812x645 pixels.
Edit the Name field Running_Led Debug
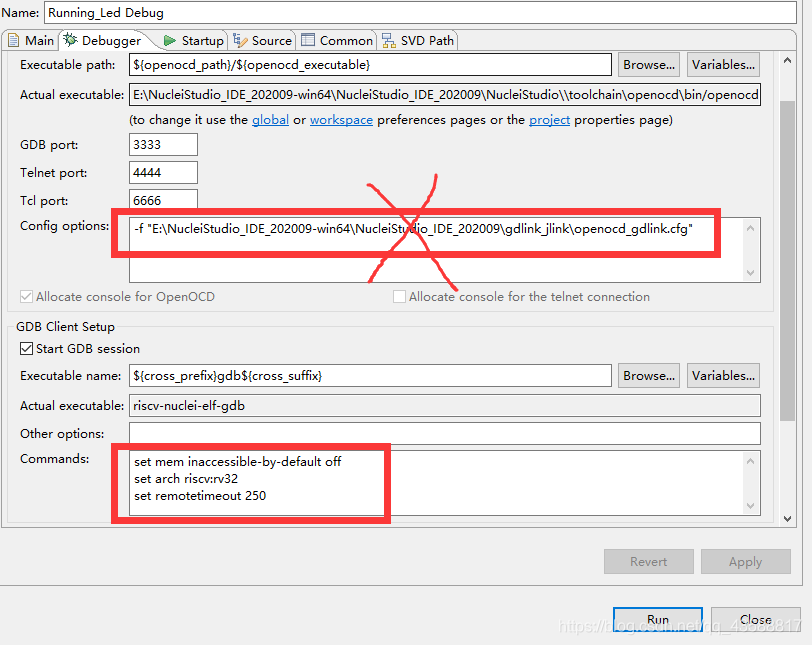[420, 12]
